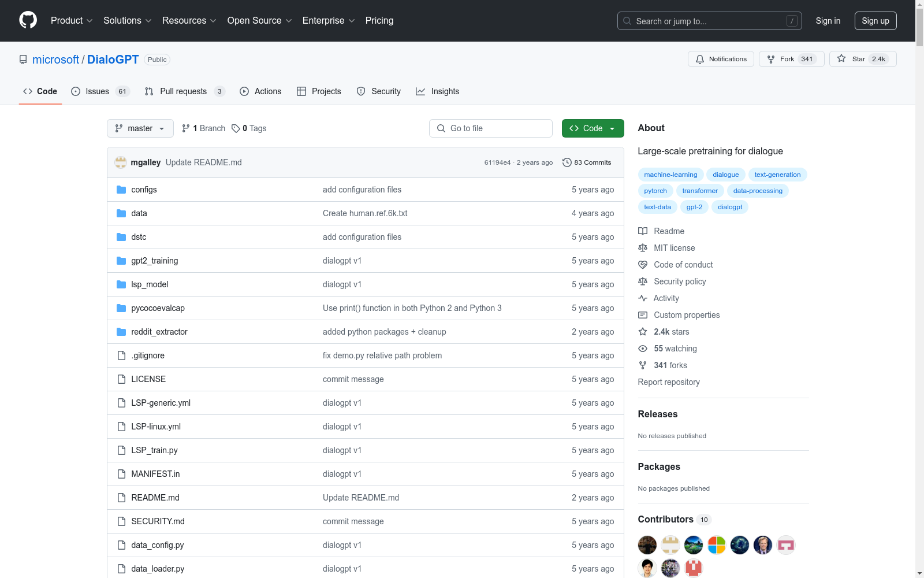The width and height of the screenshot is (924, 578).
Task: Click the 61194e4 commit hash
Action: click(497, 162)
